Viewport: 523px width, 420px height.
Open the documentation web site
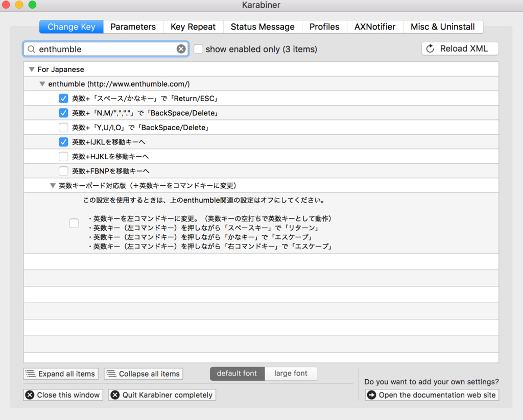point(432,395)
